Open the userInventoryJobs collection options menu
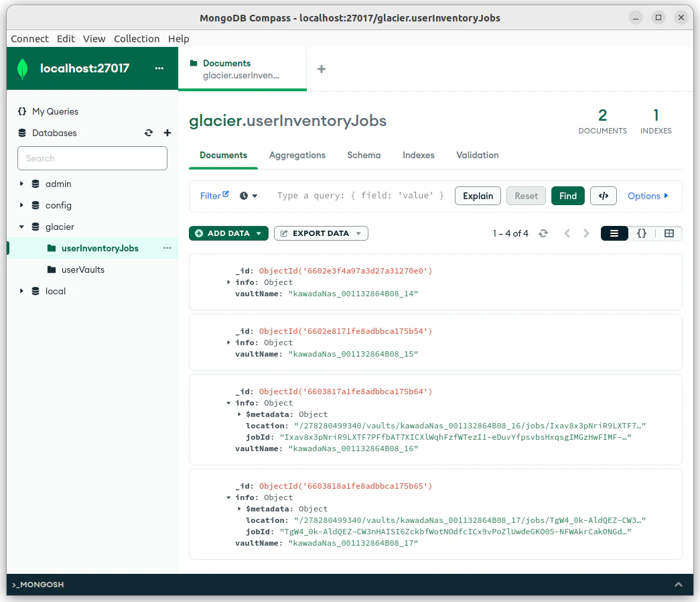This screenshot has width=700, height=602. (167, 248)
